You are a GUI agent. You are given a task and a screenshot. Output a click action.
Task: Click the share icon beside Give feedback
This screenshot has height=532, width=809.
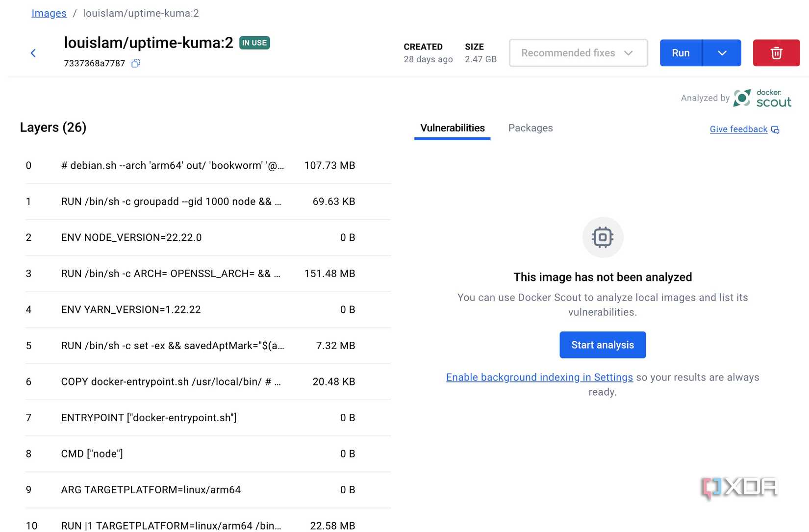[x=775, y=129]
